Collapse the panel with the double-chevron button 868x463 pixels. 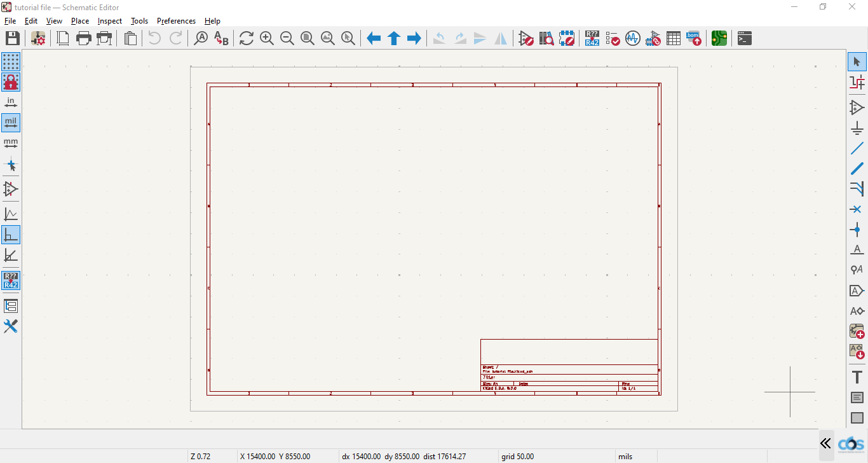click(825, 443)
